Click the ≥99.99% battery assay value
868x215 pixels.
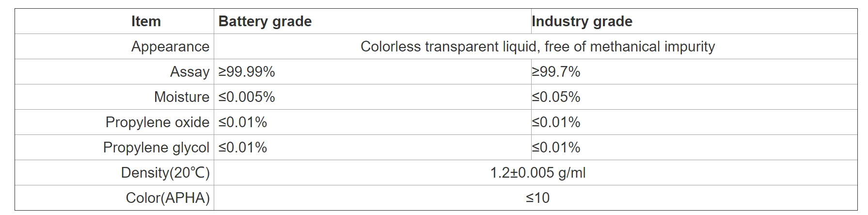click(247, 72)
